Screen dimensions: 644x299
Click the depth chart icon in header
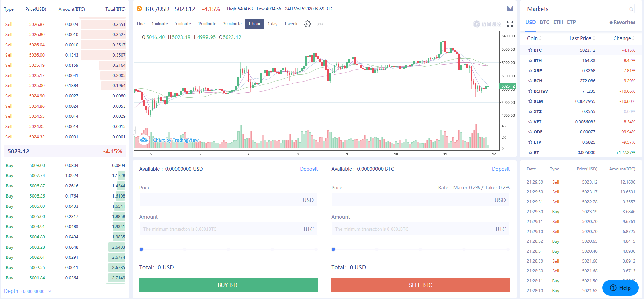510,9
